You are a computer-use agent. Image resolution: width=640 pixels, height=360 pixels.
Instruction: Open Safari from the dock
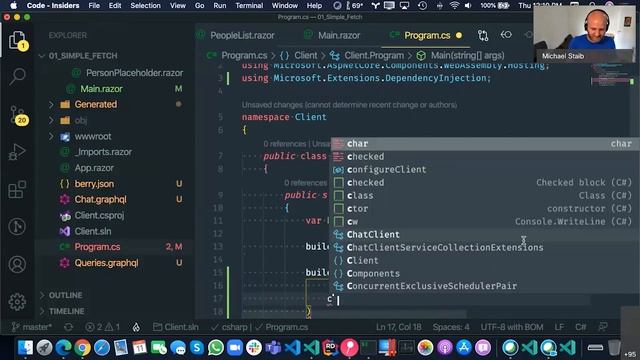tap(102, 348)
